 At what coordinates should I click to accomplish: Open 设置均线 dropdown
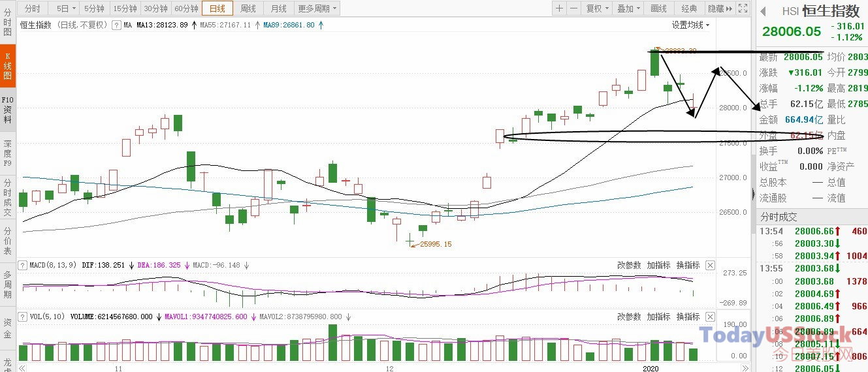click(691, 25)
